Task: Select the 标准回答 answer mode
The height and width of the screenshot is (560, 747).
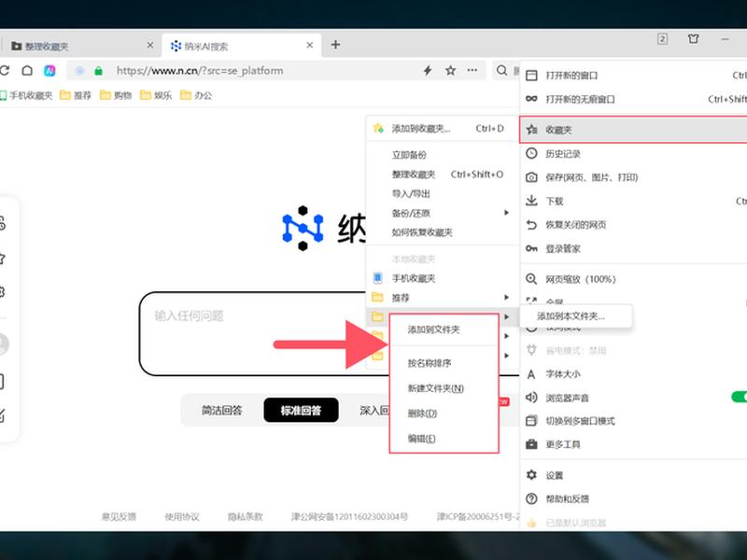Action: (x=301, y=411)
